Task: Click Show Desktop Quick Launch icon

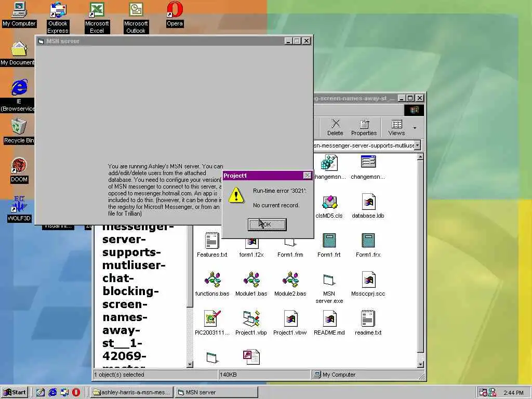Action: 41,392
